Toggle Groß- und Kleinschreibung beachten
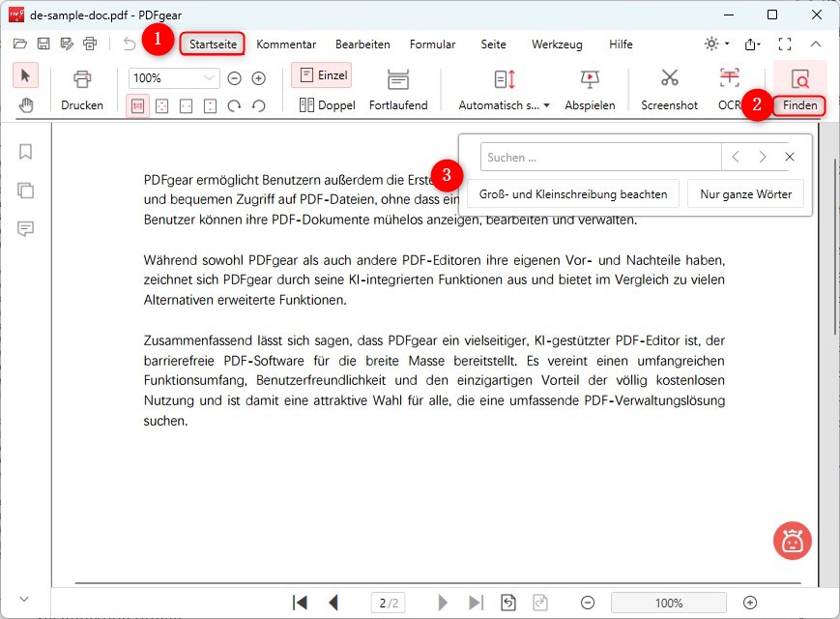This screenshot has height=619, width=840. pos(573,194)
